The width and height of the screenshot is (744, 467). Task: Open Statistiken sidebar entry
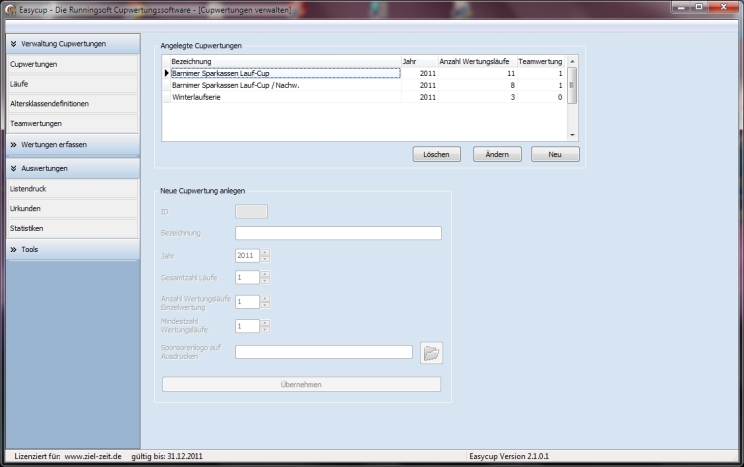point(69,228)
